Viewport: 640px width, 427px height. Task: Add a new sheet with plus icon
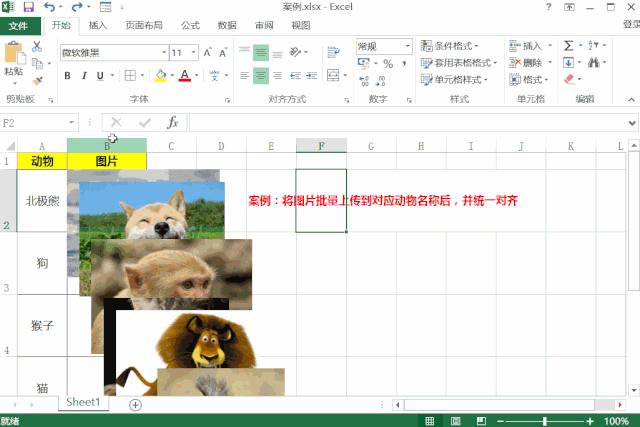point(135,405)
